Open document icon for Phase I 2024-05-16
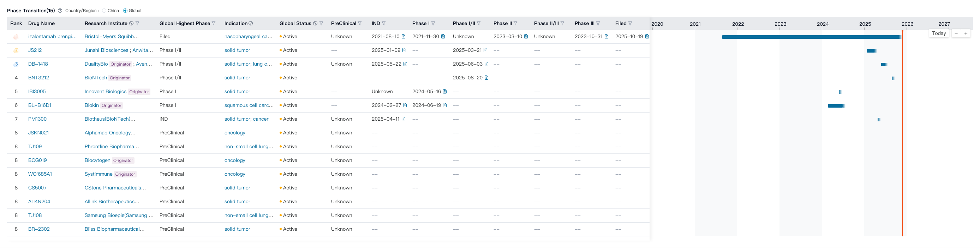Viewport: 980px width, 248px height. click(x=445, y=92)
